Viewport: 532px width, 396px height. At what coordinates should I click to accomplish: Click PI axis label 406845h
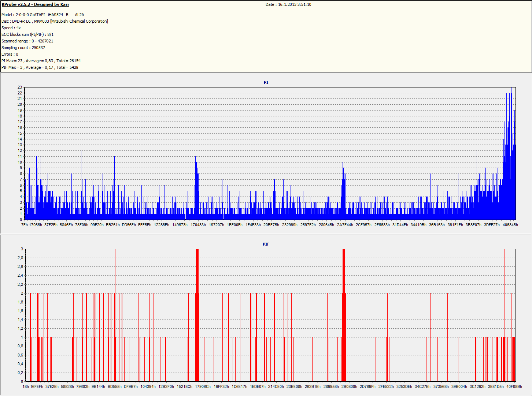tap(510, 225)
